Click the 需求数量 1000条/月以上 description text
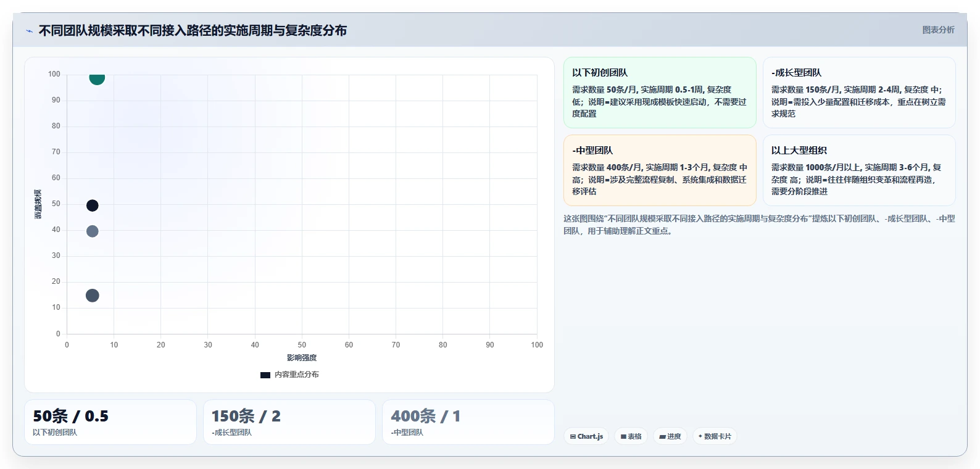 tap(857, 180)
